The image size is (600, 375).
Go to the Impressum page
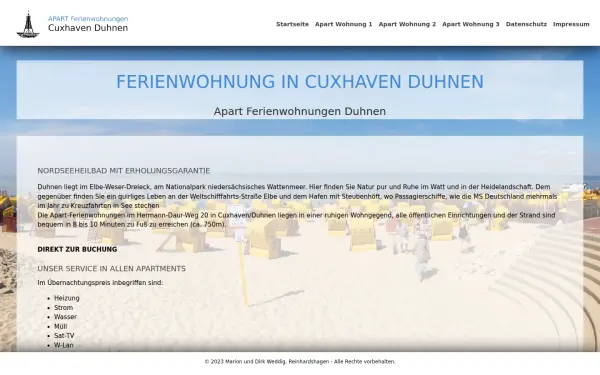[x=571, y=24]
